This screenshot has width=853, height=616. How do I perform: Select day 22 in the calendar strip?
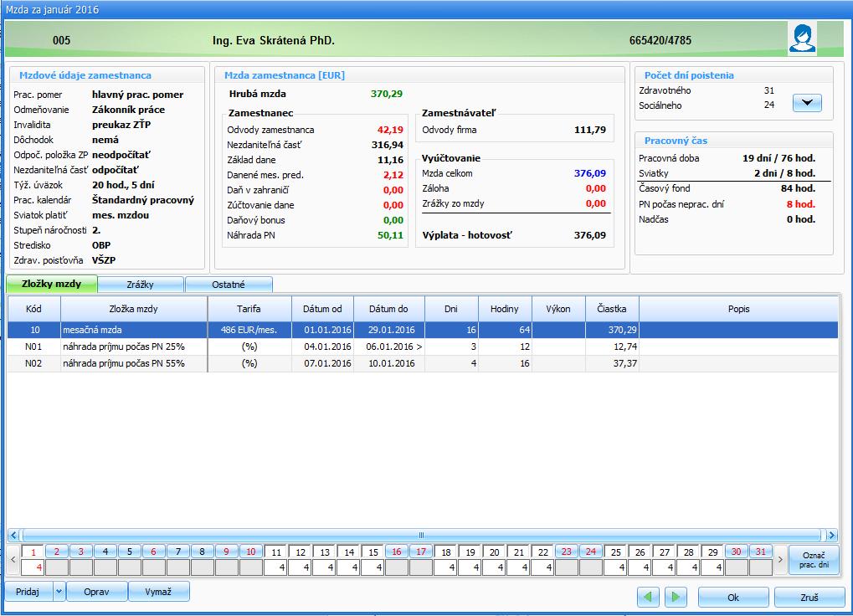tap(543, 552)
